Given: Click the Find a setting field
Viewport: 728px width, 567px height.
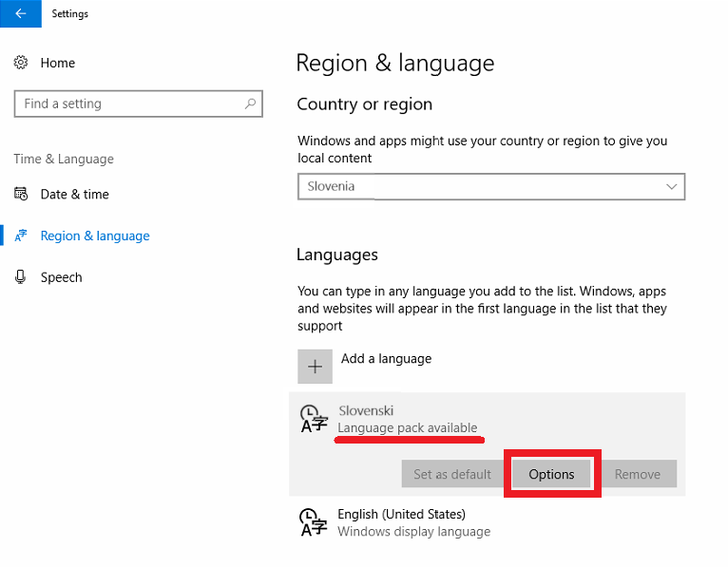Looking at the screenshot, I should pyautogui.click(x=139, y=104).
